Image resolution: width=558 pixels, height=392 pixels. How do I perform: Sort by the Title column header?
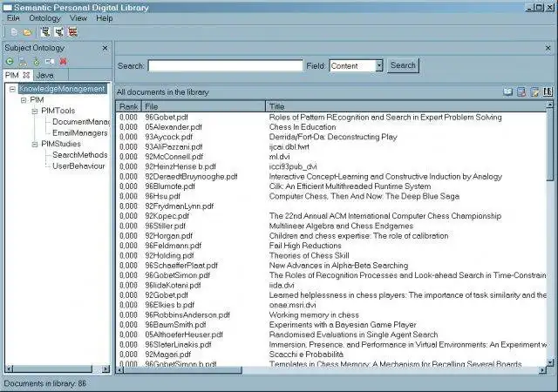(405, 106)
